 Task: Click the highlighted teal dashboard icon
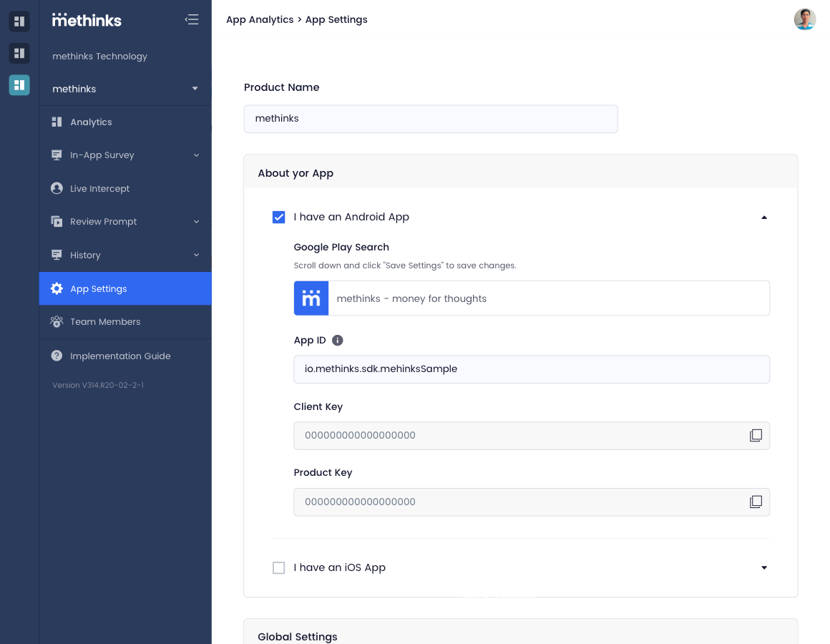[x=19, y=84]
